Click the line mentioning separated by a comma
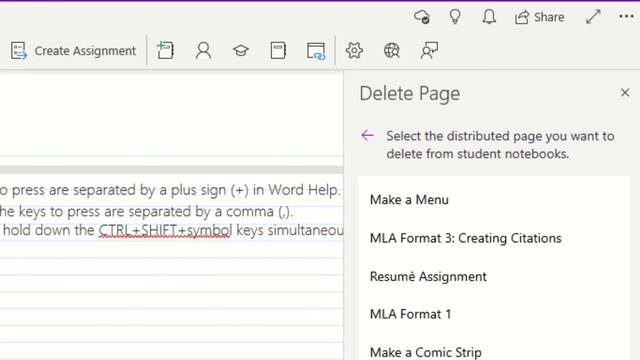Screen dimensions: 640x360 [147, 211]
